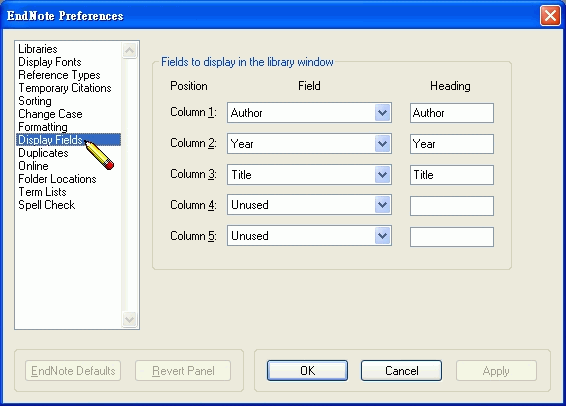Open the Column 2 Year dropdown

click(x=309, y=144)
